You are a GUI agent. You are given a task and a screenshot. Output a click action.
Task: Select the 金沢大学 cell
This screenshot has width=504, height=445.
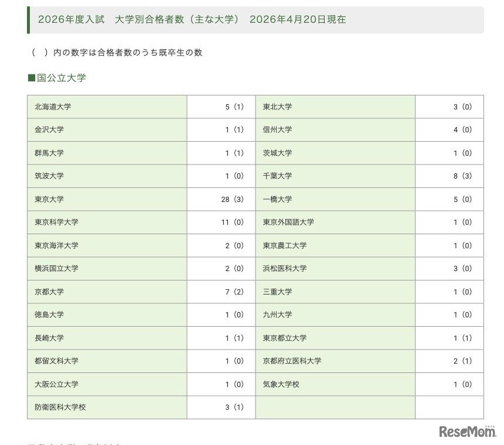coord(107,130)
